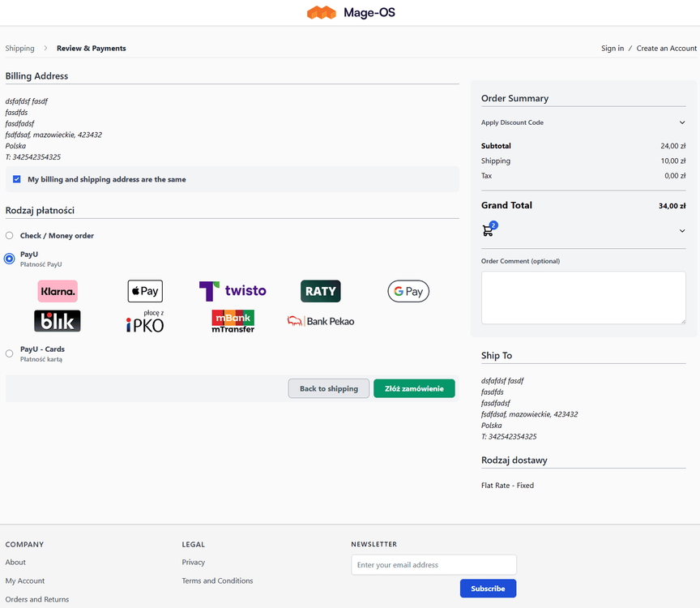Choose iPKO payment logo
The width and height of the screenshot is (700, 608).
coord(145,321)
